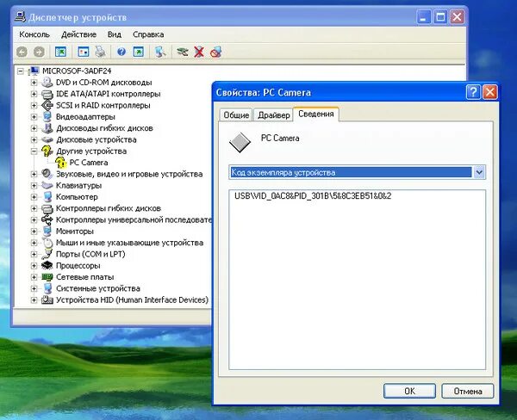Click the Видеоадаптеры monitor icon
Viewport: 517px width, 420px height.
[x=47, y=116]
